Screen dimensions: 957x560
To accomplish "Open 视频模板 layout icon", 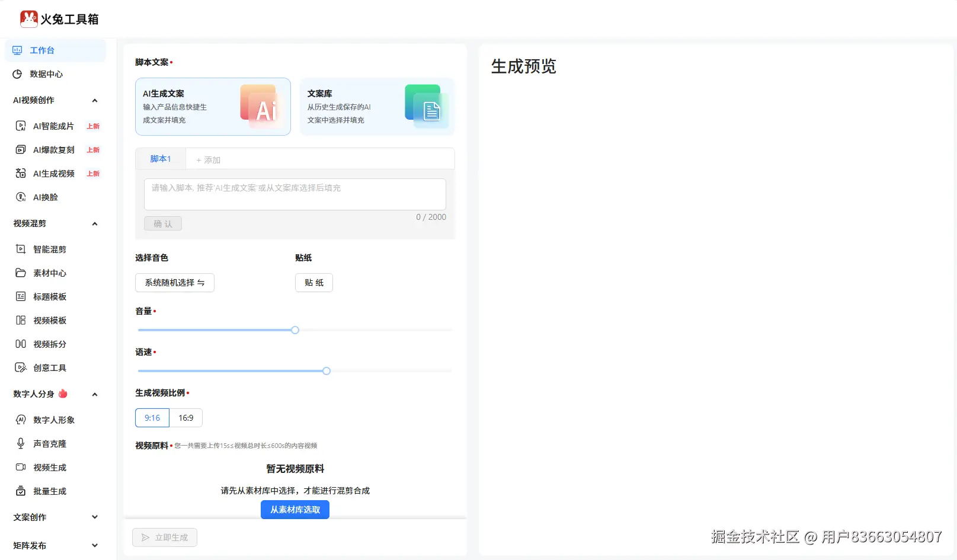I will coord(21,321).
